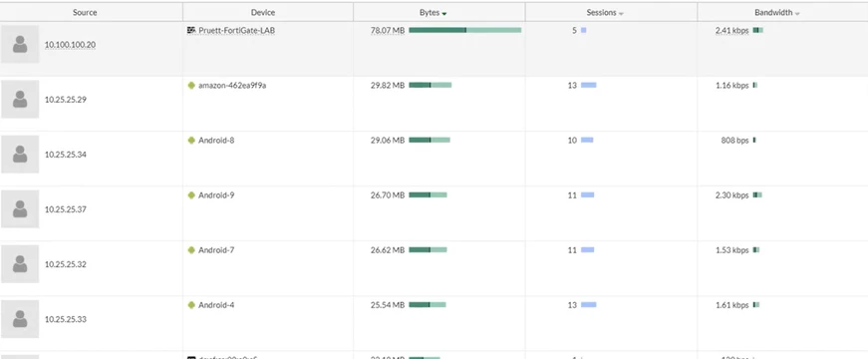This screenshot has width=868, height=359.
Task: Click the user avatar for 10.25.25.34
Action: coord(20,154)
